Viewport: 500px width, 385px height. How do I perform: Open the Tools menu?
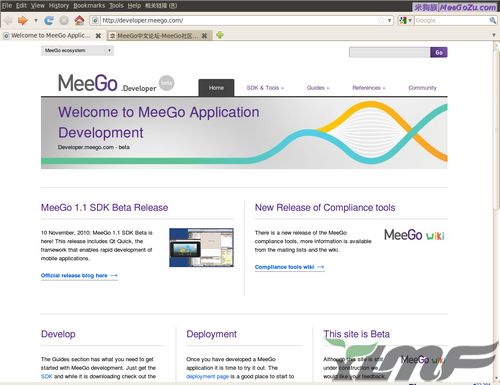click(x=116, y=6)
